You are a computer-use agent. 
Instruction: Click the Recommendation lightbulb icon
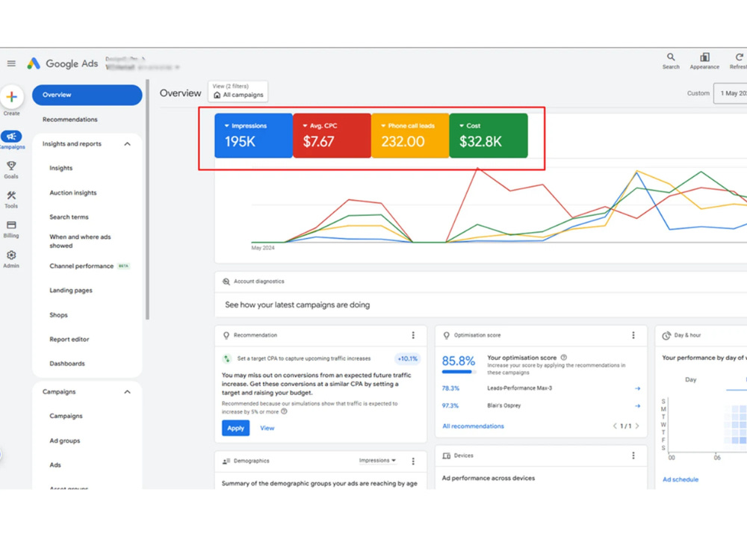click(226, 335)
